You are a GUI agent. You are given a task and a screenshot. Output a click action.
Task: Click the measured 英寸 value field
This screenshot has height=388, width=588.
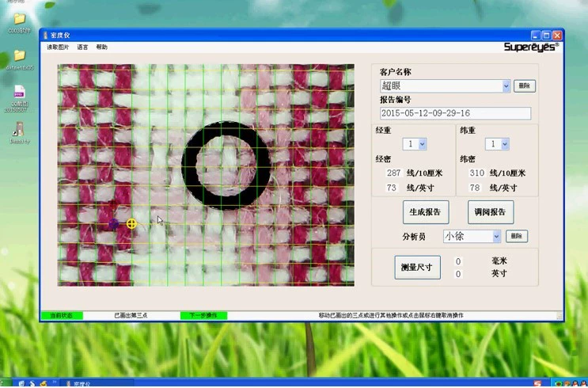point(458,274)
